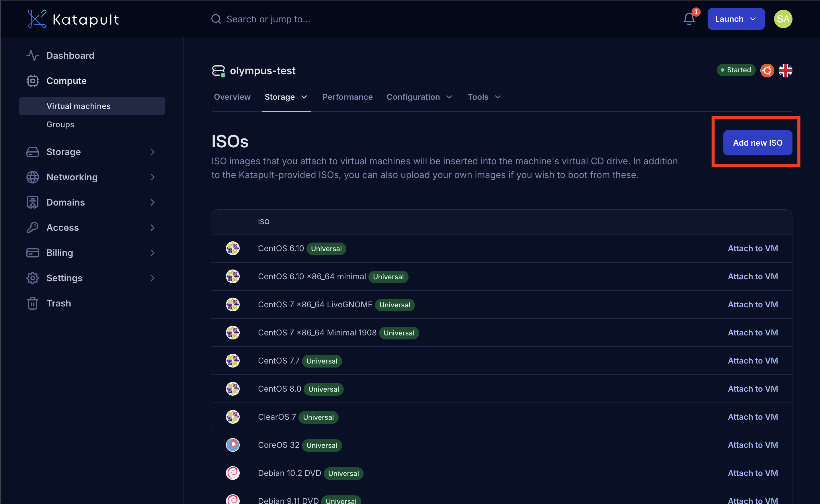Click the Universal tag on ClearOS 7
820x504 pixels.
tap(318, 417)
